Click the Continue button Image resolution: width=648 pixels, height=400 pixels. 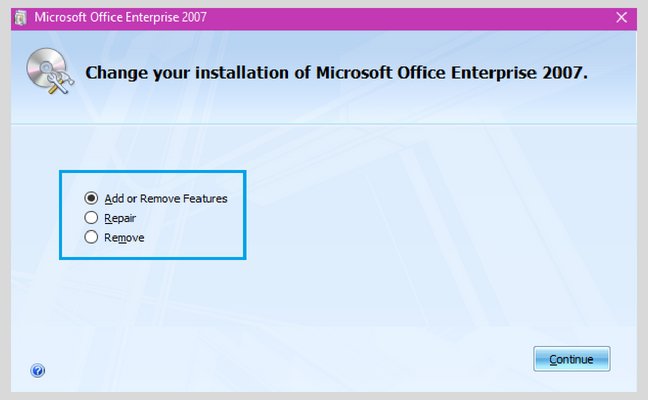[x=572, y=359]
